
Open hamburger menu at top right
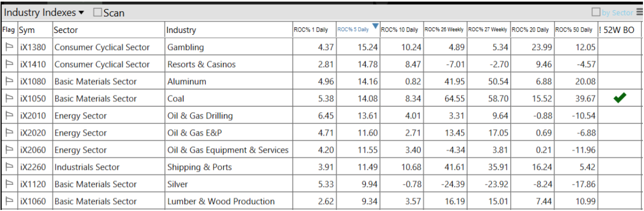pyautogui.click(x=639, y=12)
